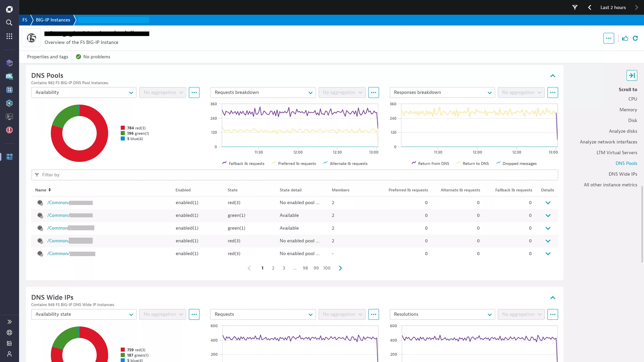Click the refresh icon near thumbs up
The image size is (644, 362).
pyautogui.click(x=635, y=38)
